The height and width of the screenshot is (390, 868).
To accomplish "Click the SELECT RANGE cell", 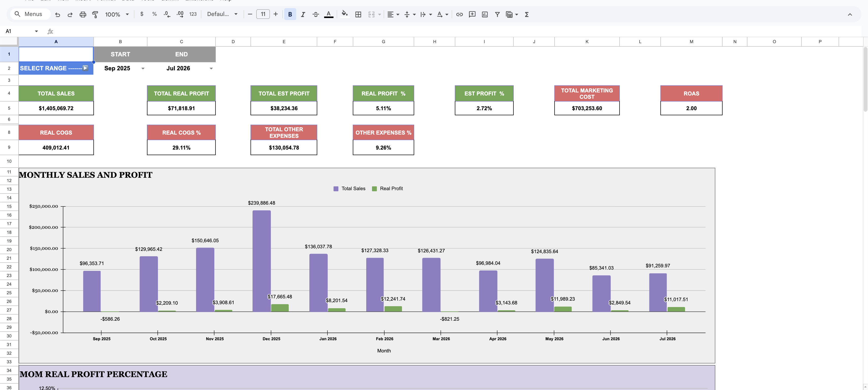I will pyautogui.click(x=56, y=68).
